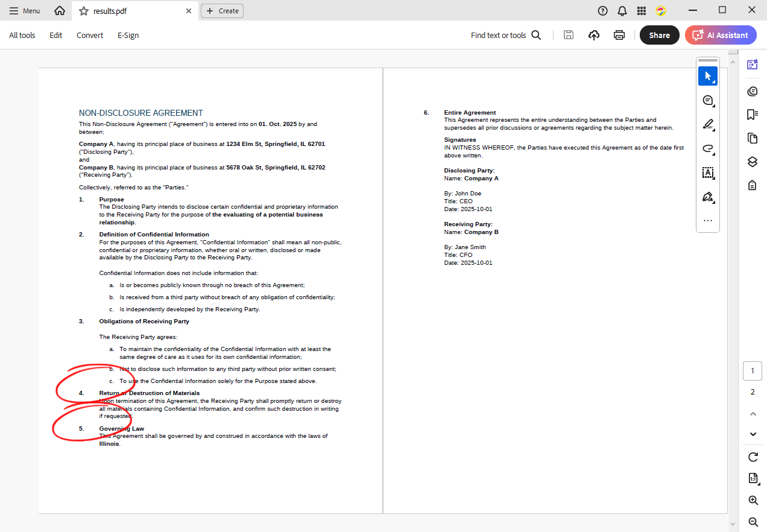Click the 'Governing Law' section heading

(122, 429)
